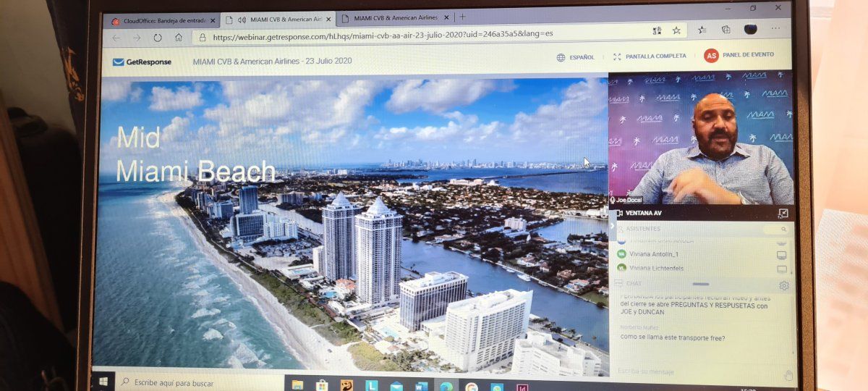Open chat settings gear icon
The height and width of the screenshot is (391, 868).
783,286
